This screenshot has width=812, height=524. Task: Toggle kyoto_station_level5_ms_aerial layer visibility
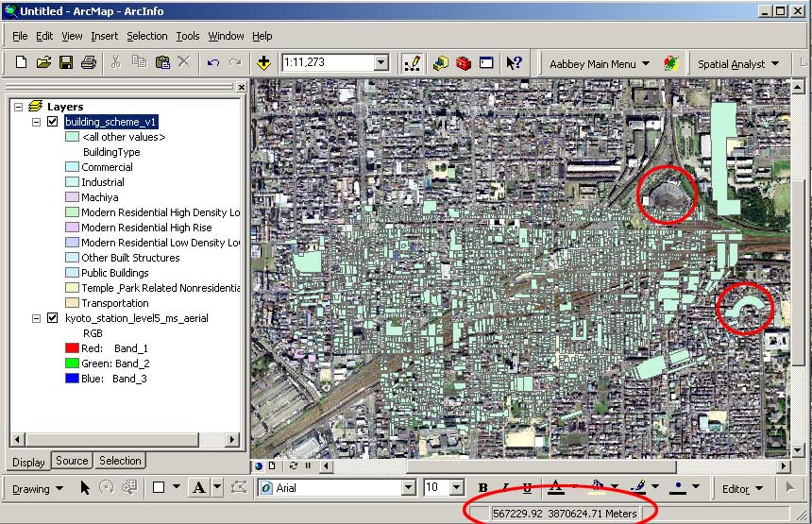click(x=53, y=318)
